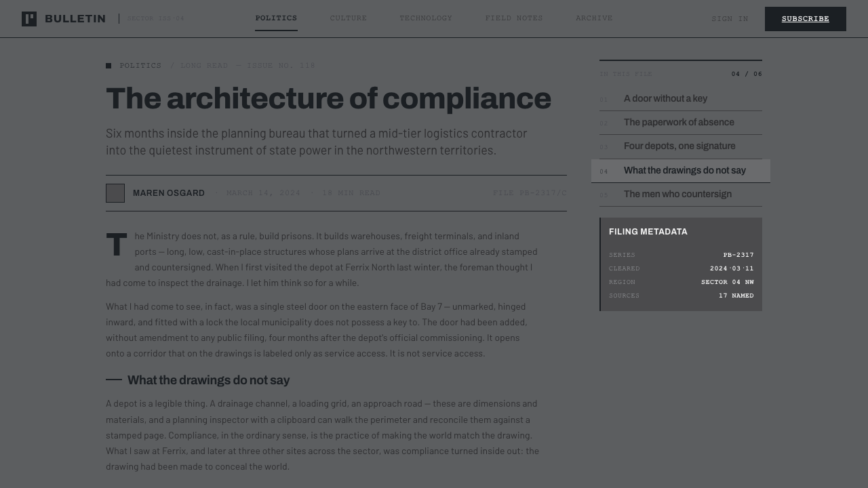Jump to chapter A door without a key
Screen dimensions: 868x488
(x=681, y=99)
